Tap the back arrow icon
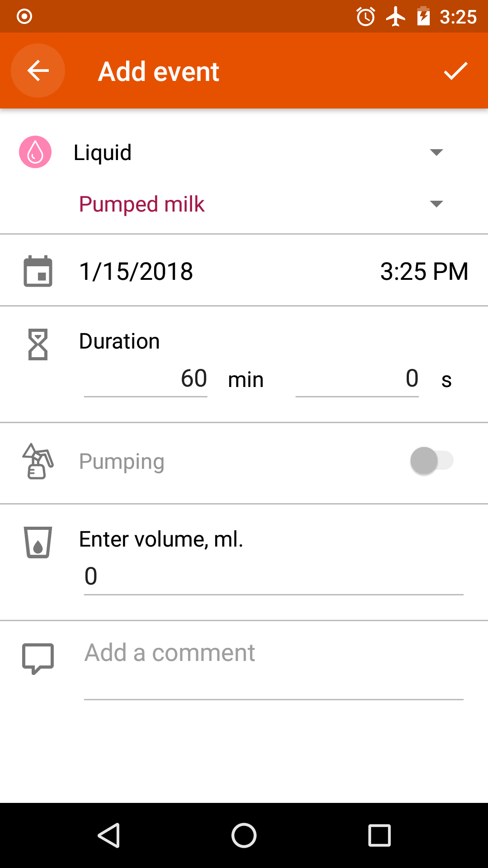 [38, 71]
